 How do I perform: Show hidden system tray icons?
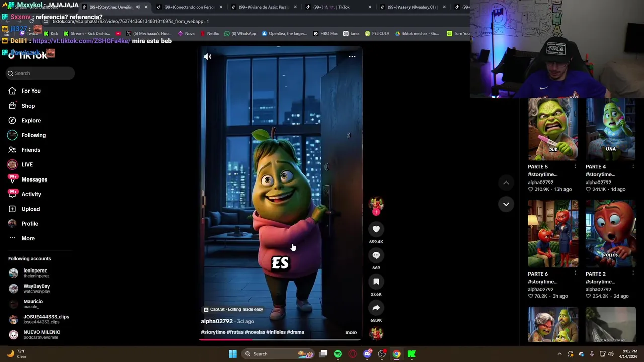point(559,354)
